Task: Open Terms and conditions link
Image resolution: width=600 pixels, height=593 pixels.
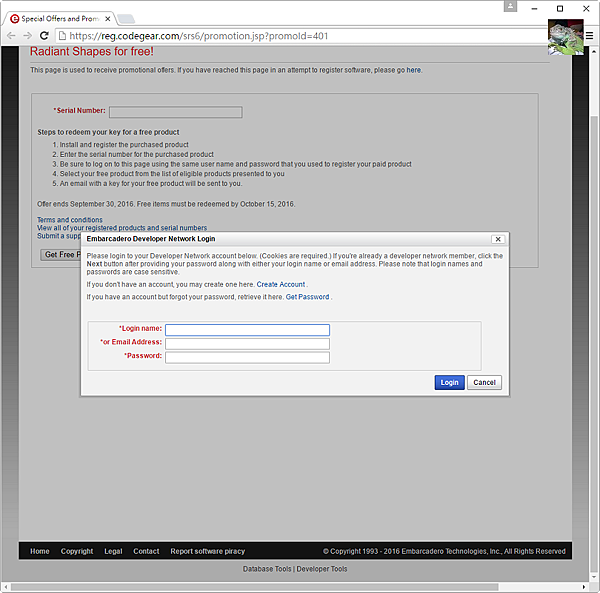Action: click(x=70, y=220)
